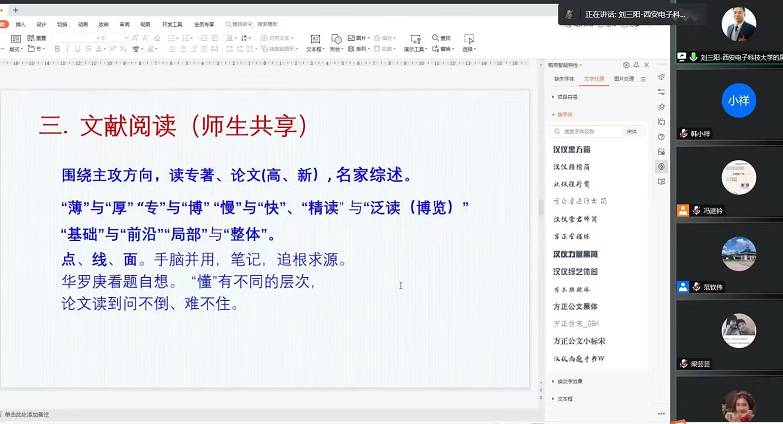Switch to the 图片处理 panel tab

point(623,78)
